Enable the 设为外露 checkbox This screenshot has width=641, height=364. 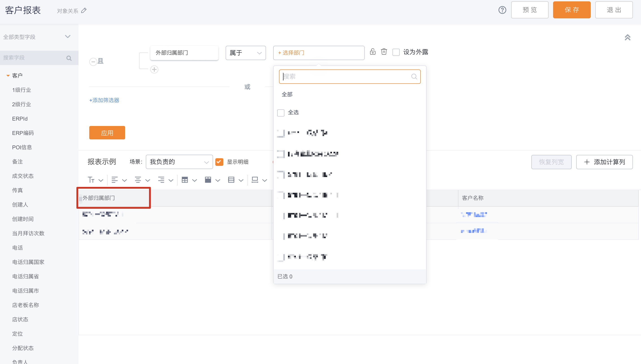pyautogui.click(x=396, y=52)
